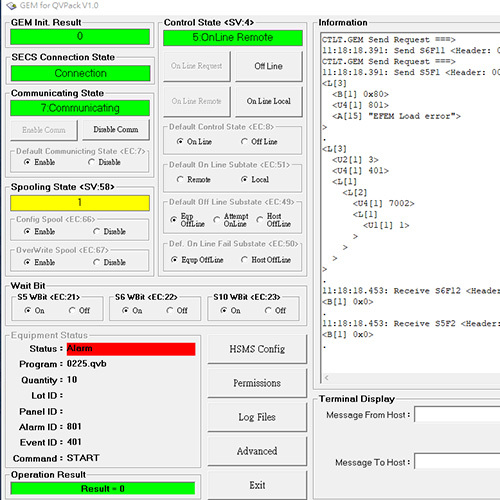
Task: Select Host OffLine in EC:49 group
Action: coord(274,220)
